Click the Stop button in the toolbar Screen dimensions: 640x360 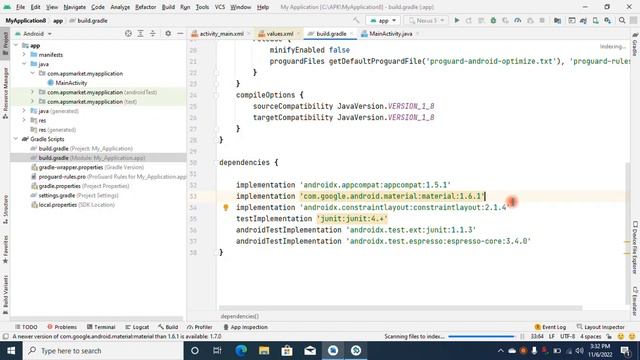pyautogui.click(x=542, y=20)
